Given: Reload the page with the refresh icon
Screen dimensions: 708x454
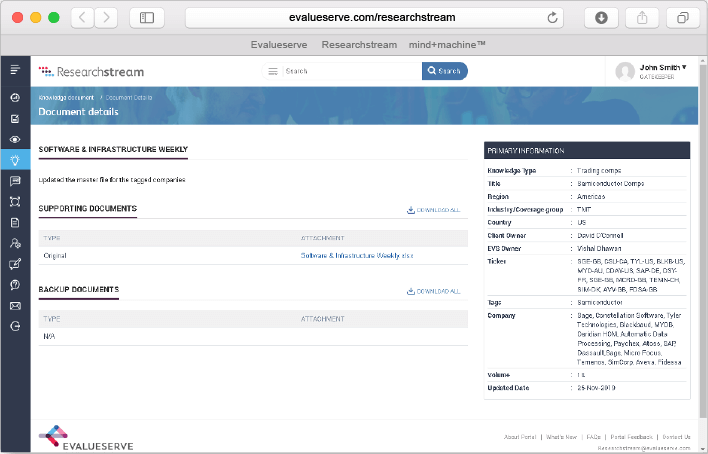Looking at the screenshot, I should click(552, 18).
